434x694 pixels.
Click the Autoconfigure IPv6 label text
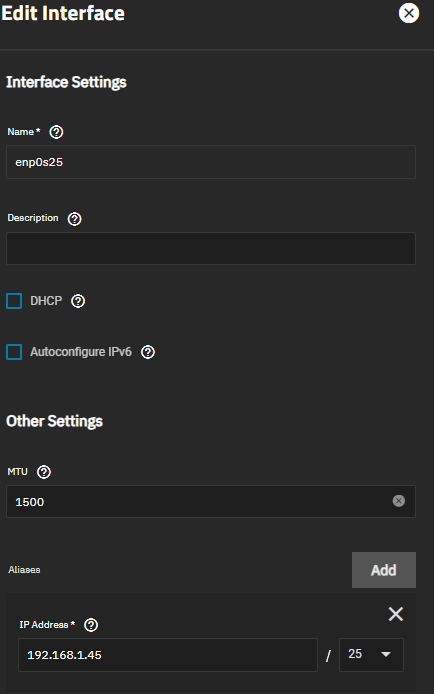tap(81, 352)
